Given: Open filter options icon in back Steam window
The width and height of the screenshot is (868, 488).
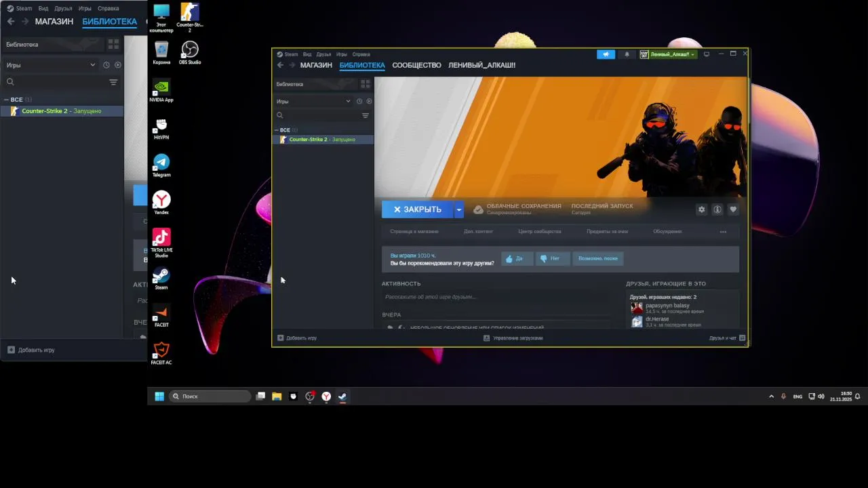Looking at the screenshot, I should click(113, 82).
